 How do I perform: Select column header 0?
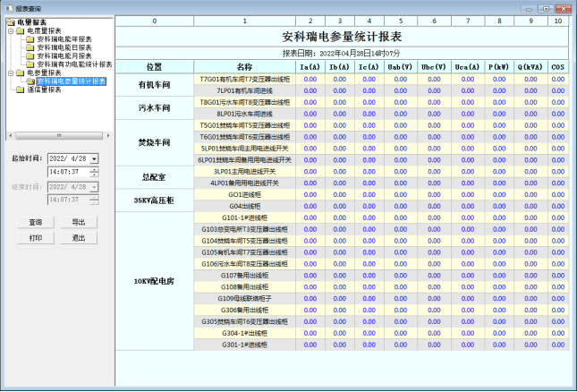coord(155,21)
